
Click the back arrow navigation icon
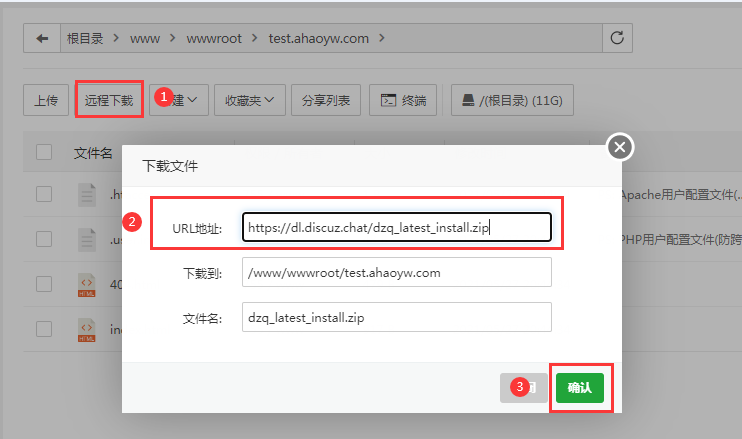click(41, 39)
